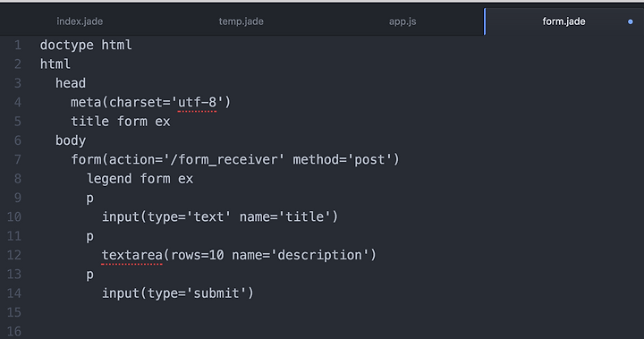This screenshot has width=644, height=339.
Task: Click line number 1 in gutter
Action: click(18, 45)
